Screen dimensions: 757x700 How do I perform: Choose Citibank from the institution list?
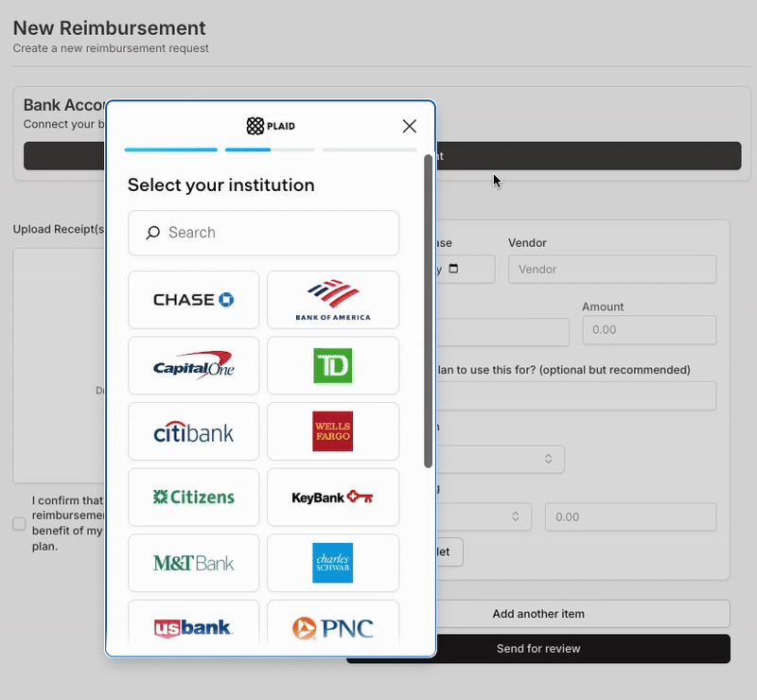[x=193, y=432]
